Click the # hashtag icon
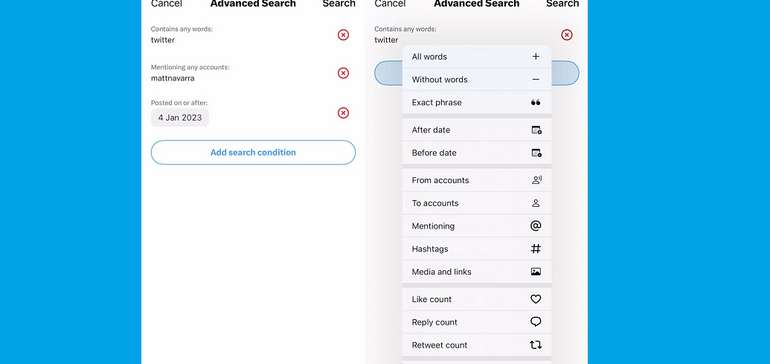Viewport: 770px width, 364px height. point(536,249)
